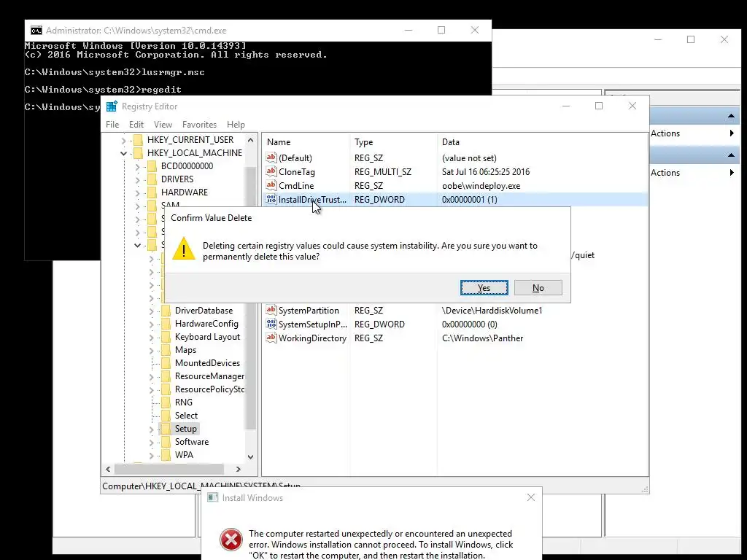Open the Favorites menu in Registry Editor
747x560 pixels.
199,124
